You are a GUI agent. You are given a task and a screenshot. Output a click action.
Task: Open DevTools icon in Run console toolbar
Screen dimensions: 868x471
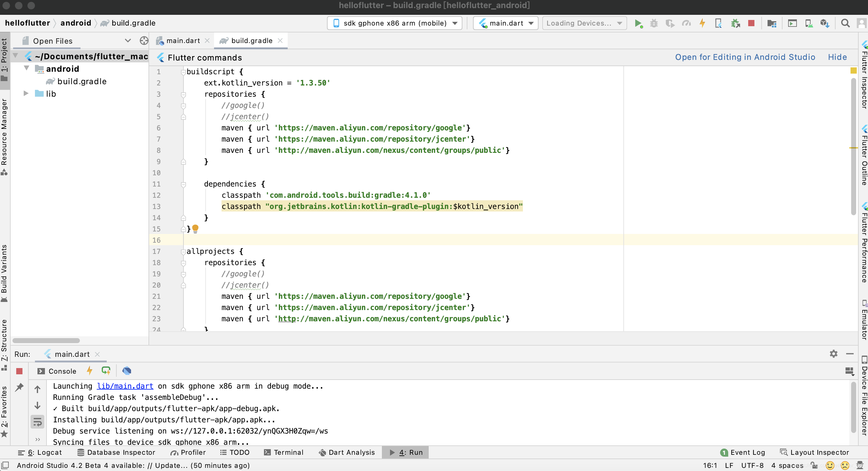tap(127, 371)
